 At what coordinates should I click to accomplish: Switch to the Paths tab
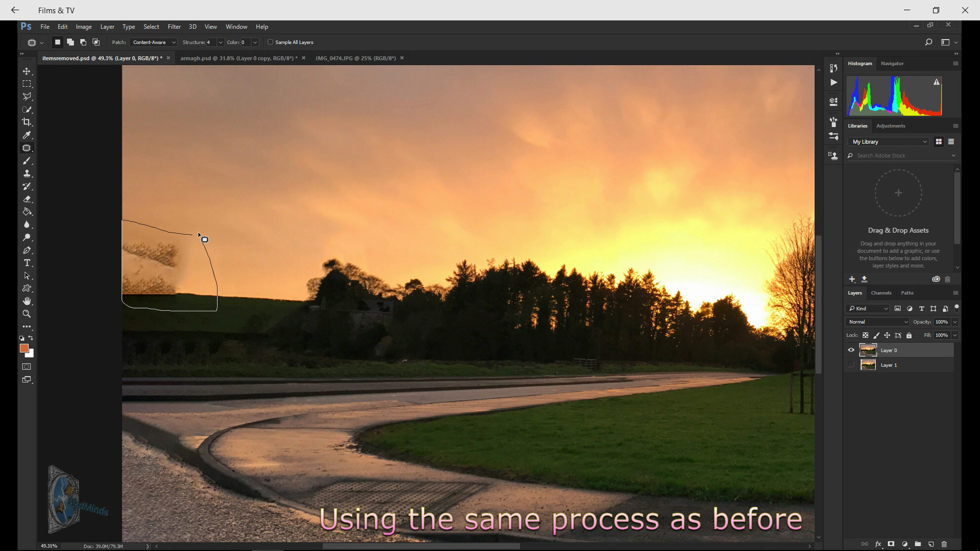pyautogui.click(x=908, y=293)
